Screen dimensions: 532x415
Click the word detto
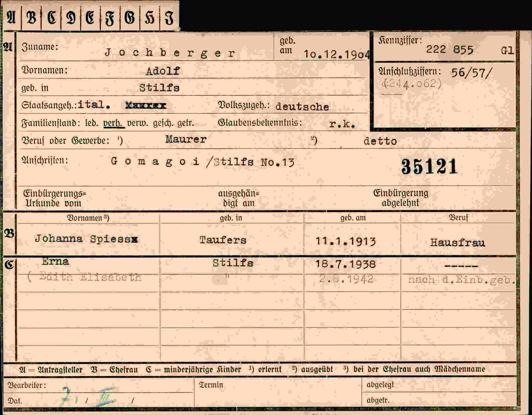pos(380,141)
